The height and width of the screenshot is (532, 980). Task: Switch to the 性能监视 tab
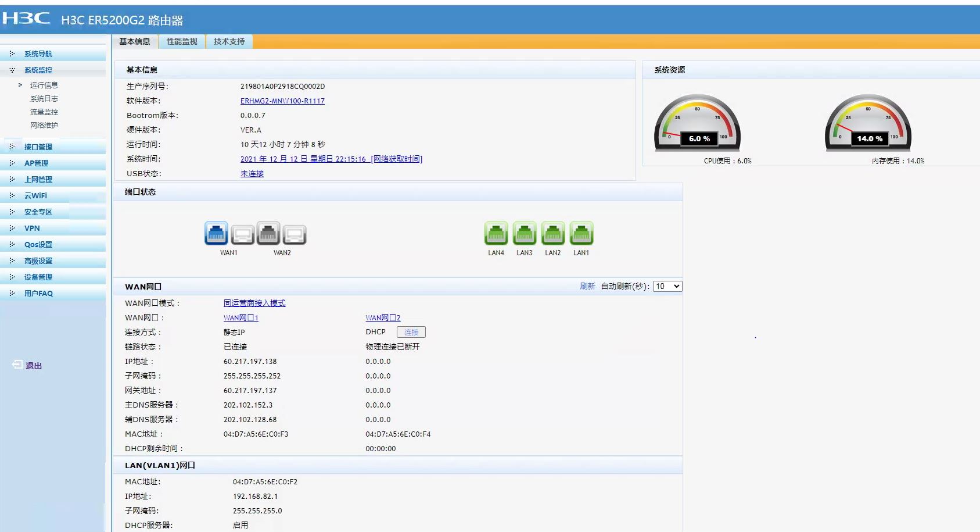[x=182, y=41]
